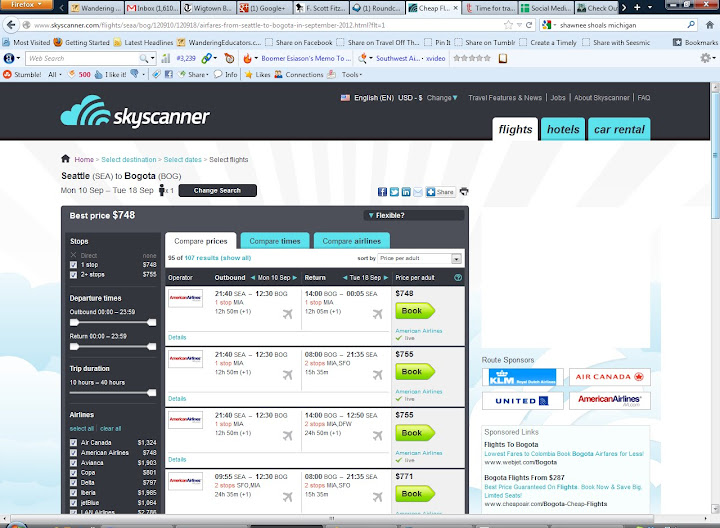
Task: Toggle the American Airlines checkbox
Action: tap(73, 453)
